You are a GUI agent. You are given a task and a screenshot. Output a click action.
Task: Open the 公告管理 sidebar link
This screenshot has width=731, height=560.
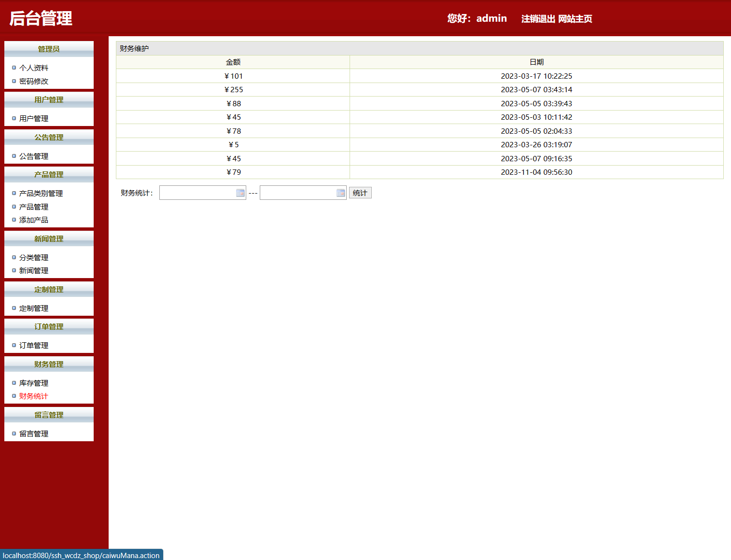tap(34, 156)
